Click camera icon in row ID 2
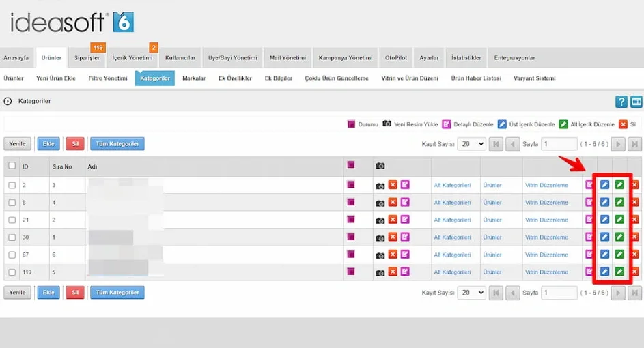The image size is (644, 348). click(380, 186)
